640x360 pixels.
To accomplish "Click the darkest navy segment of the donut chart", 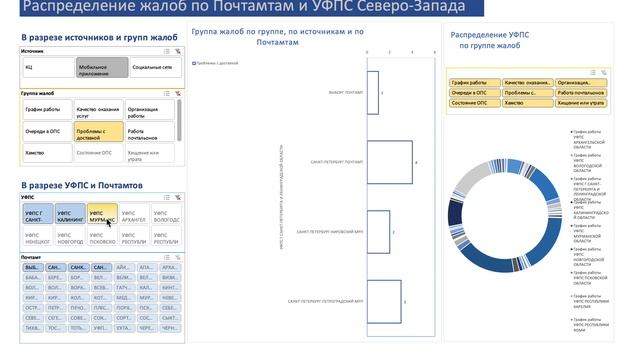I will point(455,212).
